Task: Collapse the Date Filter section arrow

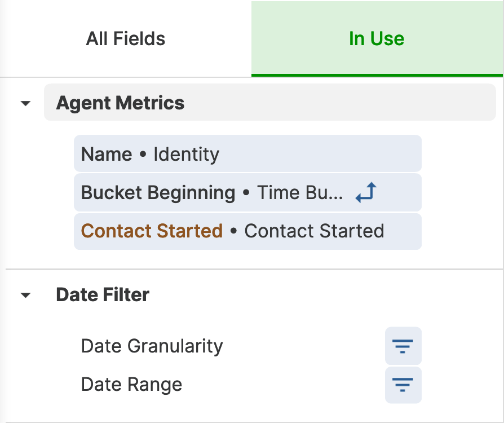Action: [x=25, y=294]
